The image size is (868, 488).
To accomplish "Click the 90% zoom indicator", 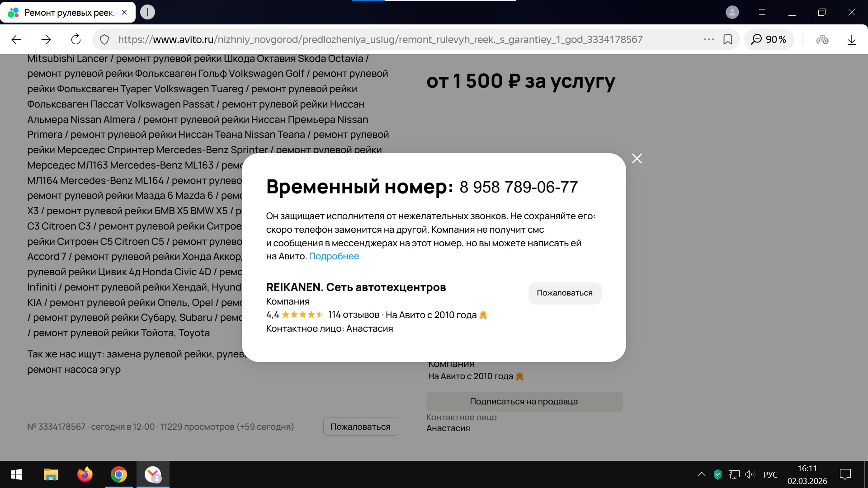I will pyautogui.click(x=769, y=40).
